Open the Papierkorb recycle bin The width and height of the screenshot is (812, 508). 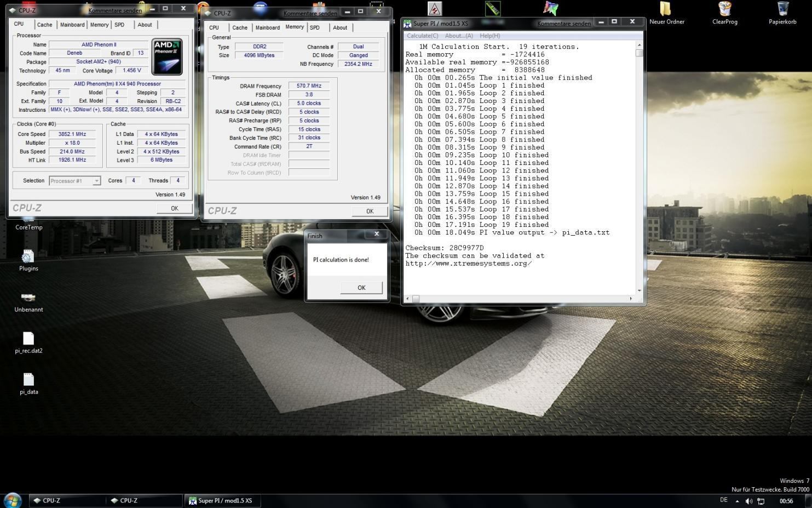coord(782,13)
